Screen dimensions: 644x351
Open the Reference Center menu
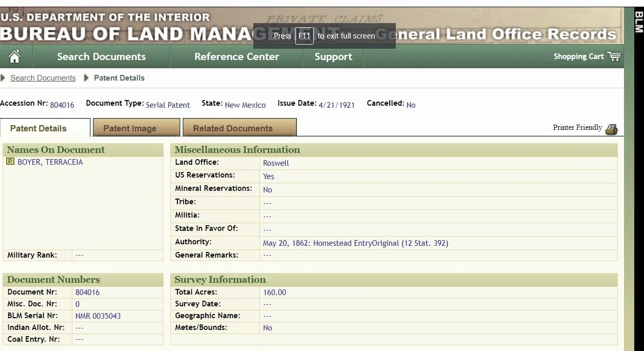pos(236,56)
